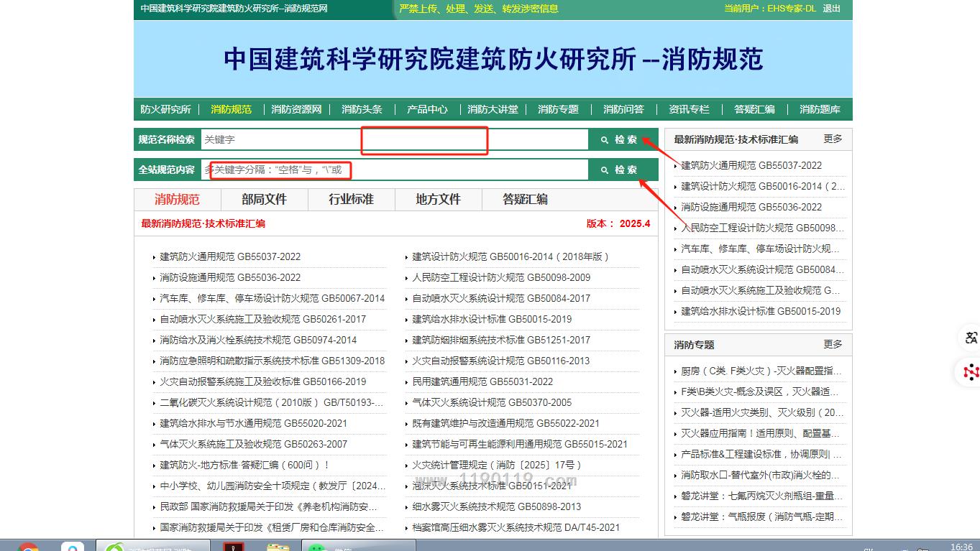Go to 消防大讲堂 navigation item
The height and width of the screenshot is (551, 980).
[493, 109]
